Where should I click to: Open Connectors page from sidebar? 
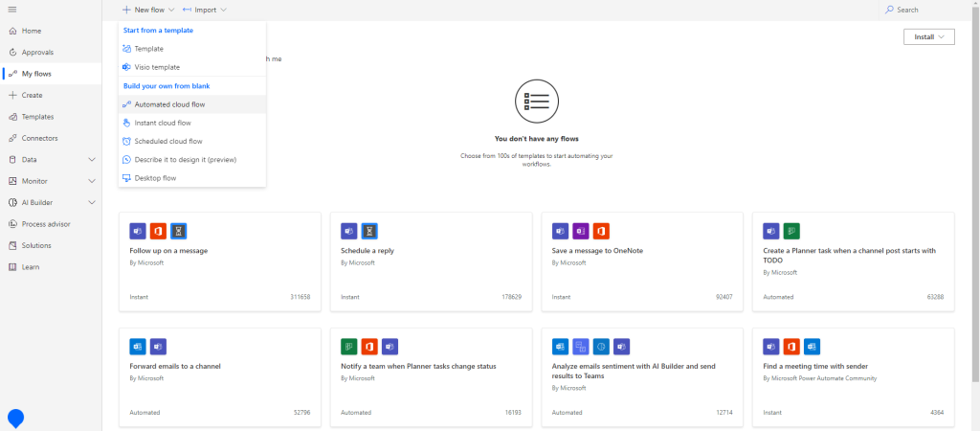coord(52,138)
